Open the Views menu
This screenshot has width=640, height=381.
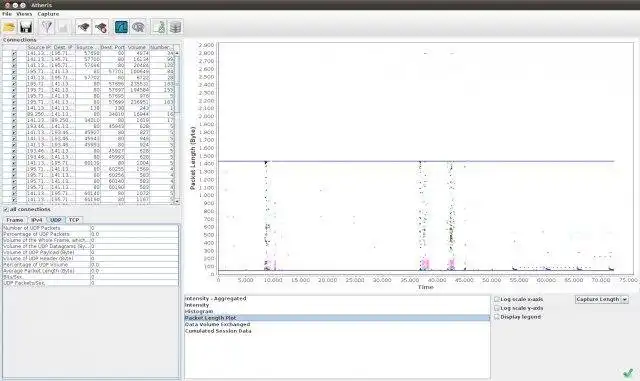click(24, 14)
